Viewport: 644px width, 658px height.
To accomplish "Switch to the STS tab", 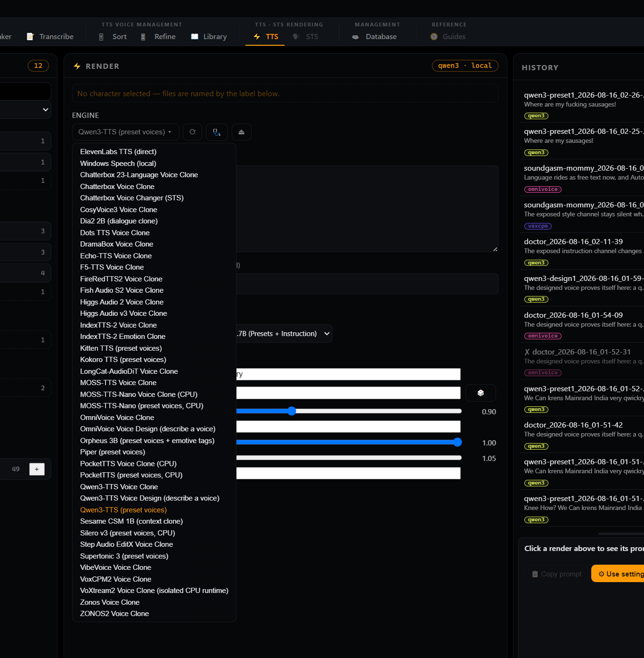I will (306, 37).
